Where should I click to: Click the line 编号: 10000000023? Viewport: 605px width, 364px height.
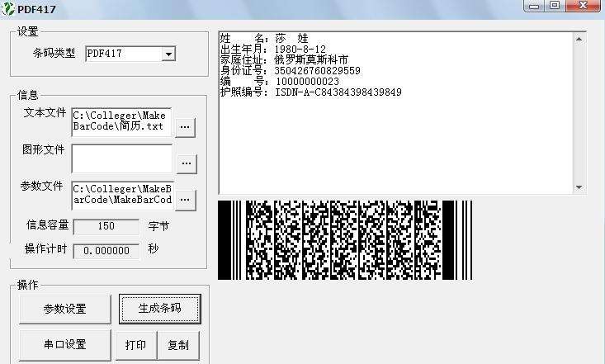coord(280,82)
